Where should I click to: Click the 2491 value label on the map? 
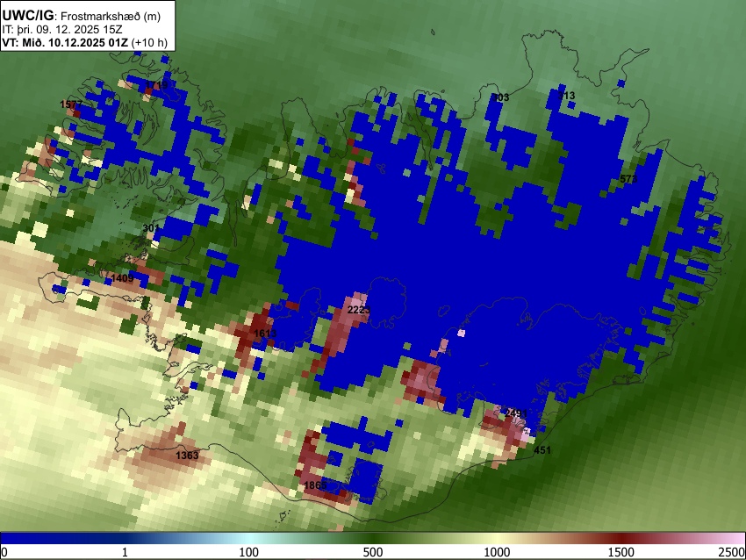pyautogui.click(x=516, y=413)
